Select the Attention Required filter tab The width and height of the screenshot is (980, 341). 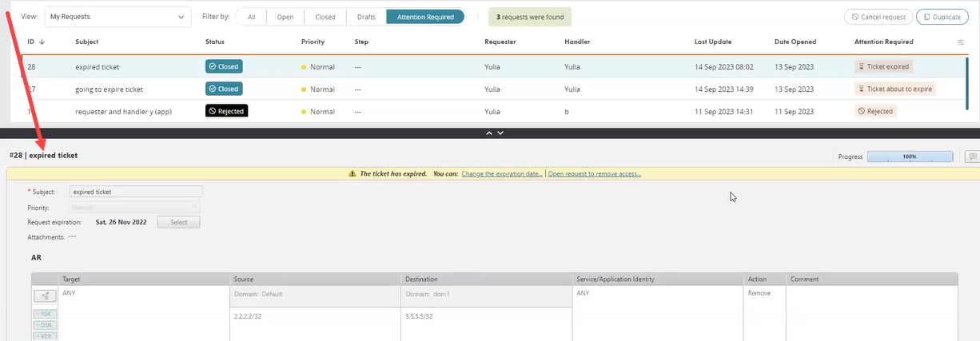pyautogui.click(x=424, y=17)
